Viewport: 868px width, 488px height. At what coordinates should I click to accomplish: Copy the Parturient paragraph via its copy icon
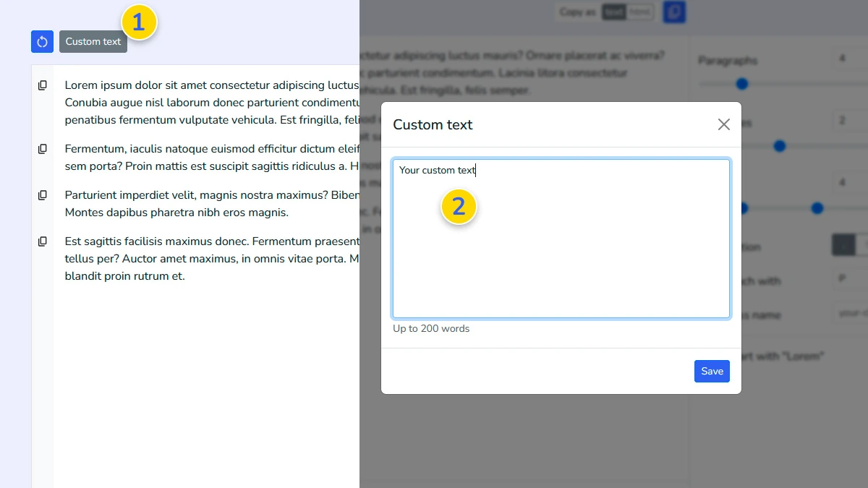[42, 194]
